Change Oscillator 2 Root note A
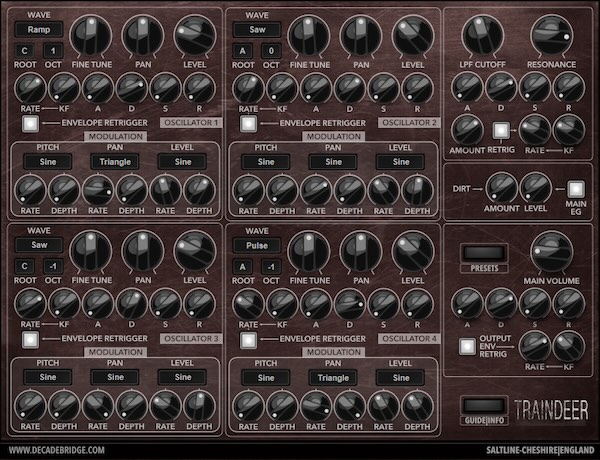Viewport: 600px width, 460px height. pyautogui.click(x=243, y=51)
